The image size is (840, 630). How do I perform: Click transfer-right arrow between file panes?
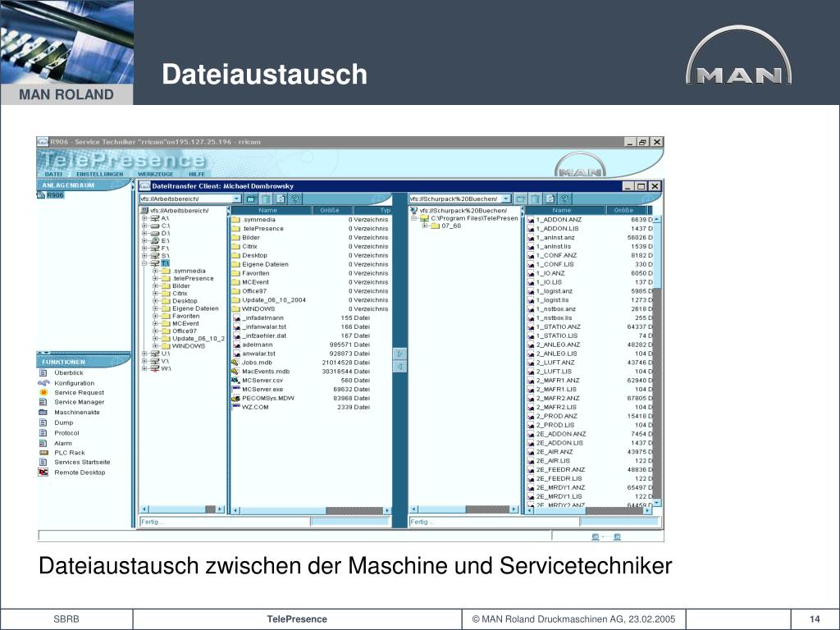pyautogui.click(x=399, y=354)
